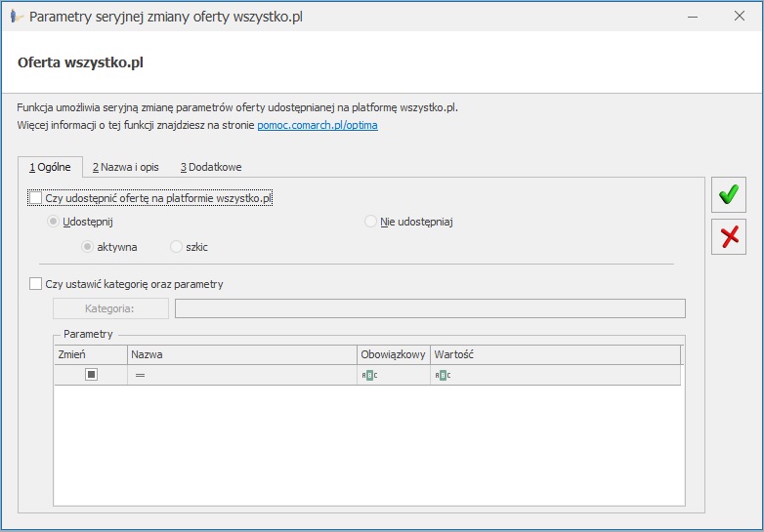Image resolution: width=764 pixels, height=532 pixels.
Task: Open Obowiązkowy column filter ABC icon
Action: [x=369, y=375]
